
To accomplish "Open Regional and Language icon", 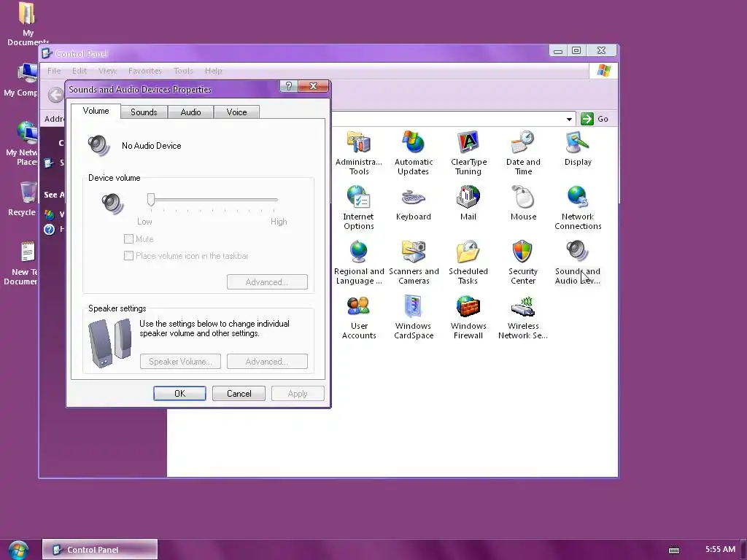I will 359,262.
